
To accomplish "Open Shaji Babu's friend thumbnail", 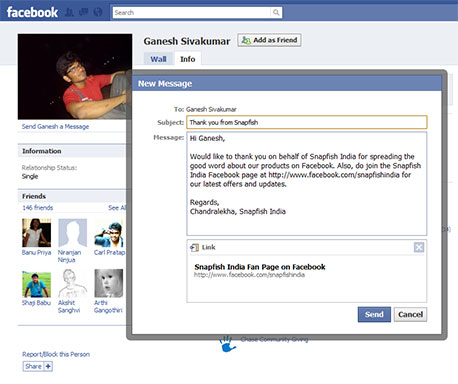I will point(36,284).
